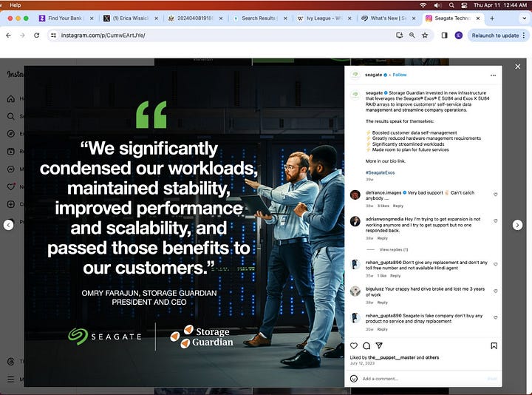Bookmark page with star icon
This screenshot has height=395, width=532.
click(x=425, y=36)
